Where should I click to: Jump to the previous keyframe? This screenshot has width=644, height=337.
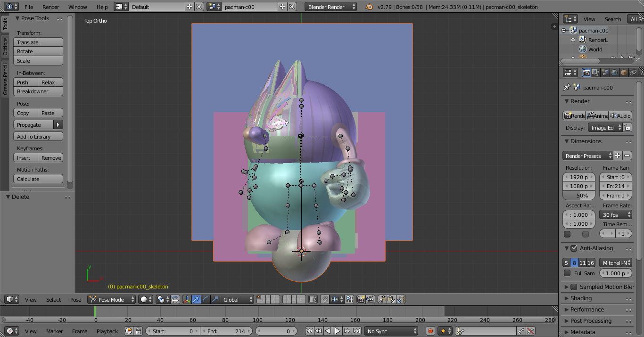click(319, 331)
